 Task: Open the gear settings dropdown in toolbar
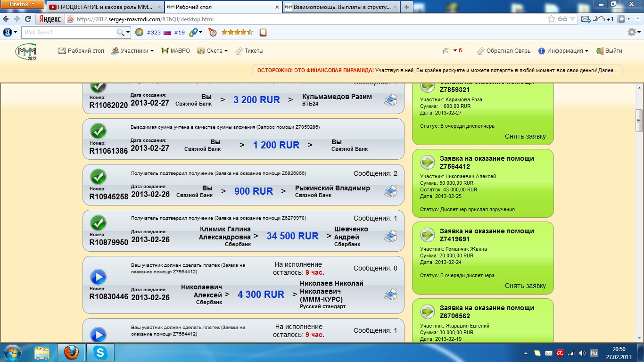pos(634,32)
